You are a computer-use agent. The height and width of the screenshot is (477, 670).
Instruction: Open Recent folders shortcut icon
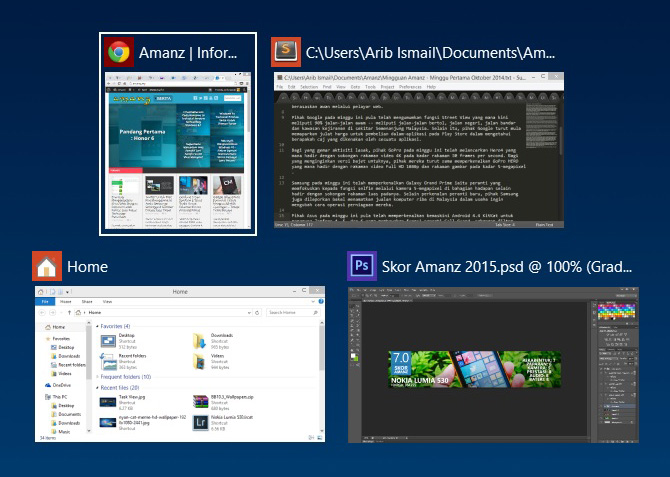[108, 362]
